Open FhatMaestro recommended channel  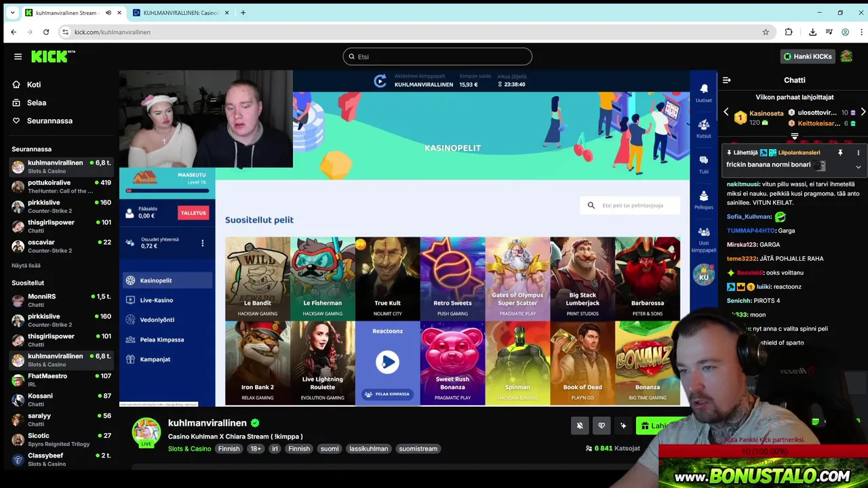coord(61,380)
